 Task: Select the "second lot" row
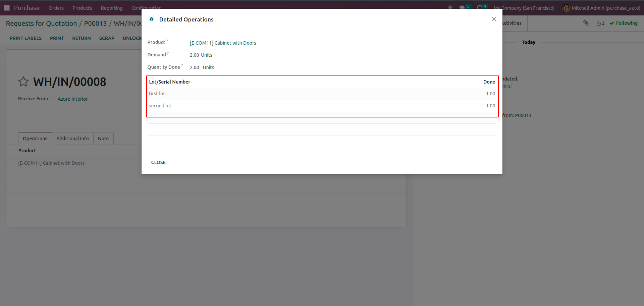coord(322,106)
